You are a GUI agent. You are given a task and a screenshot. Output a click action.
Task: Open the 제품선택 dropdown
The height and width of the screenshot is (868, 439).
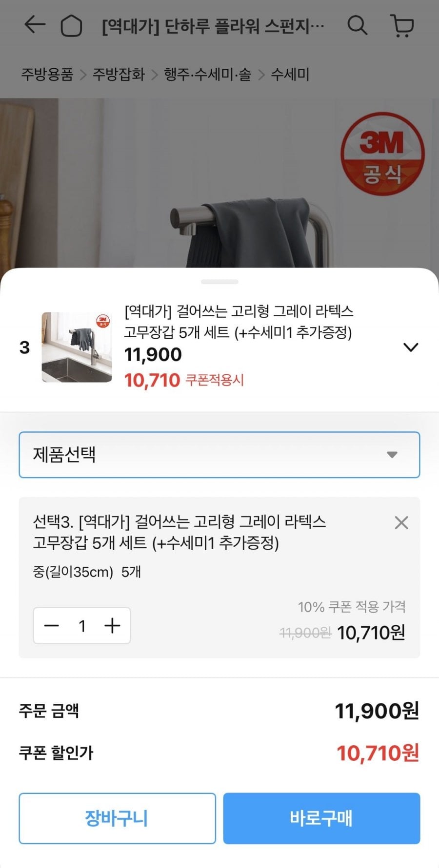(x=219, y=455)
